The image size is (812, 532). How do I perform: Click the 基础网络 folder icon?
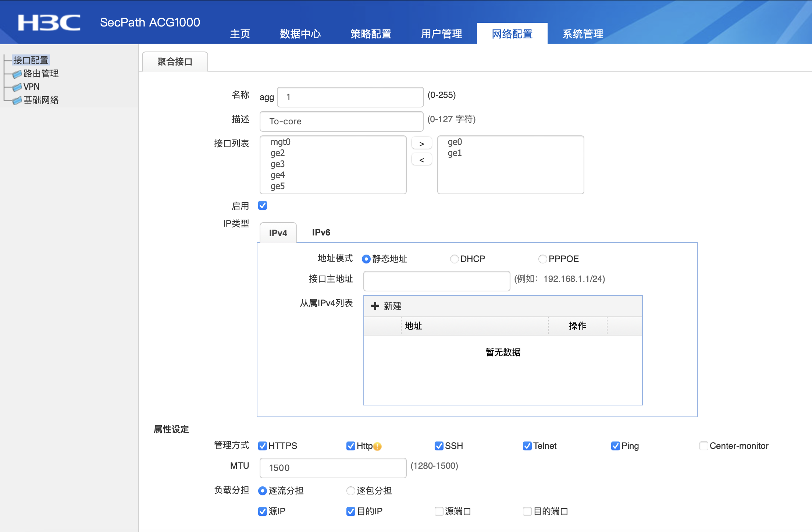click(17, 100)
